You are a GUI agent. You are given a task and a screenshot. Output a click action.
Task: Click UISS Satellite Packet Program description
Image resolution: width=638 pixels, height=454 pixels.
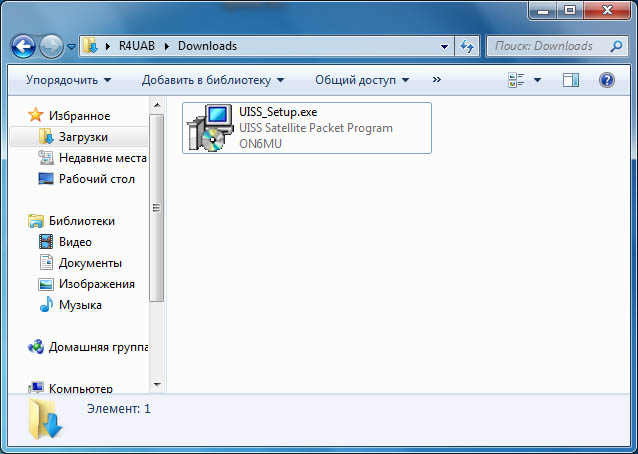click(x=316, y=128)
